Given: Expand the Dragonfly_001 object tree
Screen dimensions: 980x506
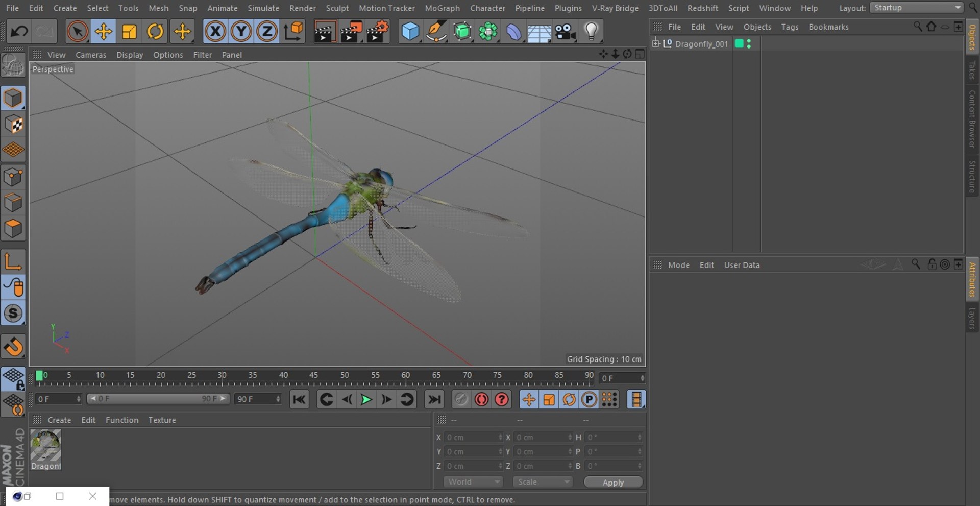Looking at the screenshot, I should (656, 43).
